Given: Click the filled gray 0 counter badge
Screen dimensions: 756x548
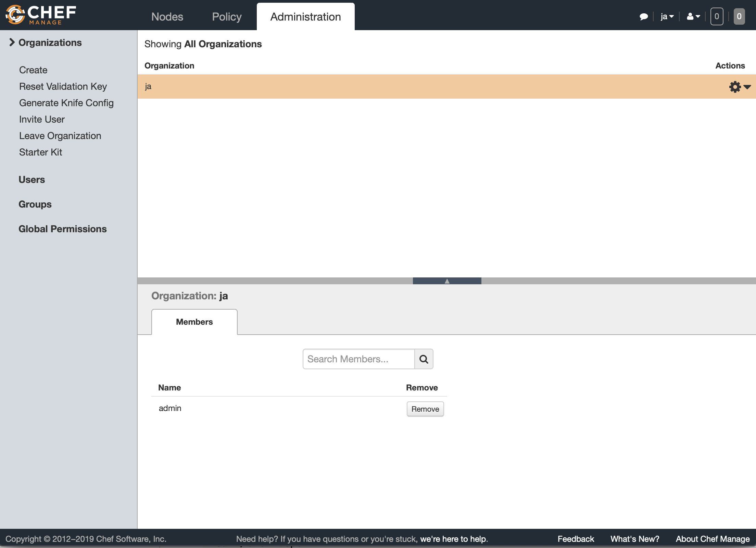Looking at the screenshot, I should tap(739, 16).
